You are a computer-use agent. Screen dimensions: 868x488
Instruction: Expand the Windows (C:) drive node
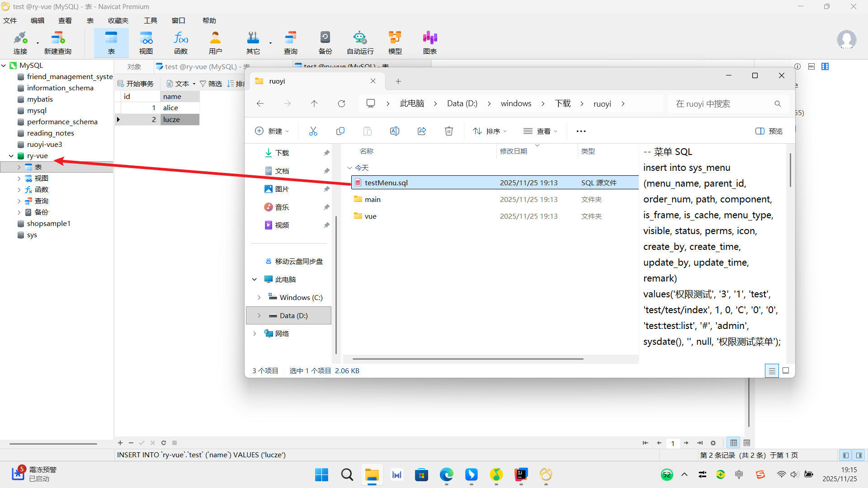[x=259, y=297]
